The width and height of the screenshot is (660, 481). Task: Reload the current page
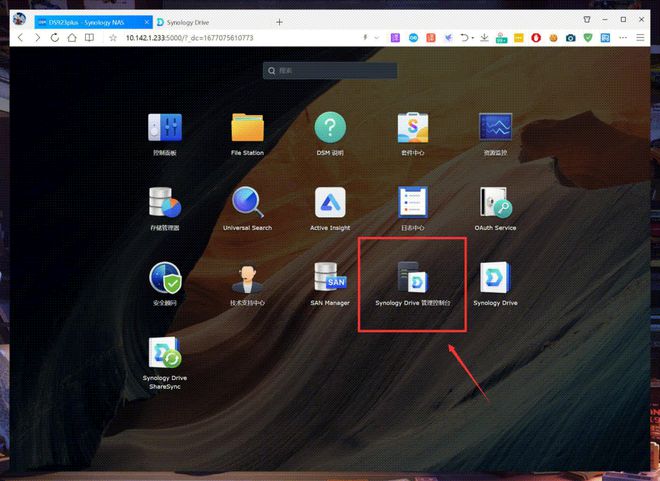pos(55,38)
